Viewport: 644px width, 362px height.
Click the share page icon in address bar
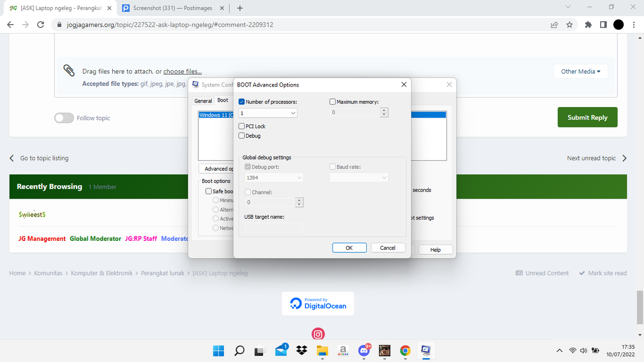[554, 25]
